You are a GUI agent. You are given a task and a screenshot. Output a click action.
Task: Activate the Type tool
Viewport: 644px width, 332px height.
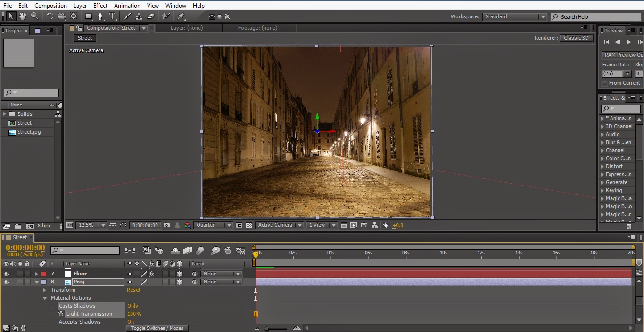coord(112,16)
